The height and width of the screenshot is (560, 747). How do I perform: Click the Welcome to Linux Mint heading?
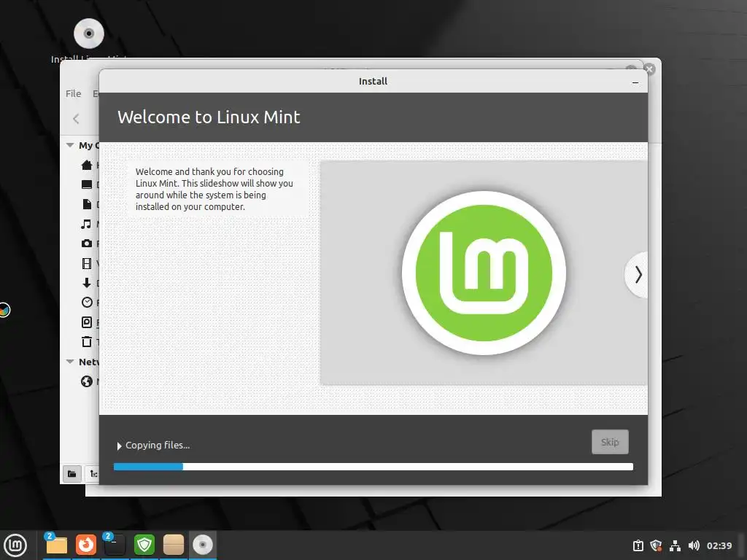pyautogui.click(x=209, y=117)
